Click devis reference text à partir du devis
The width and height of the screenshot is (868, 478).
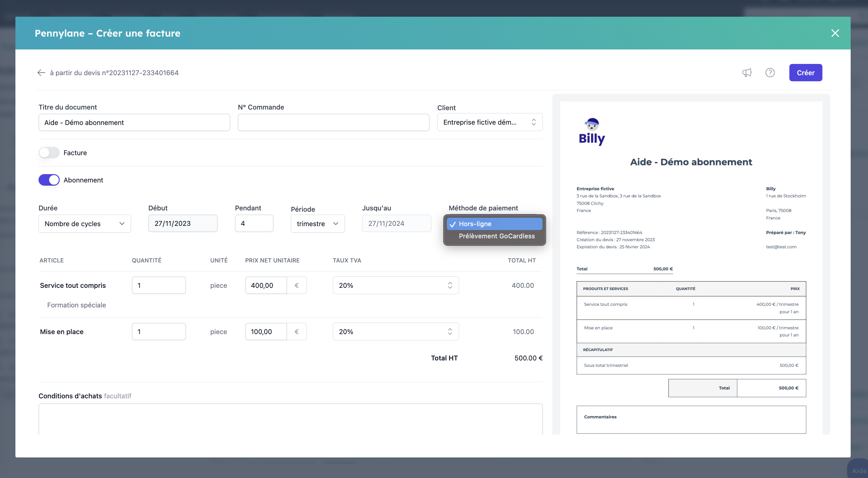pos(114,73)
